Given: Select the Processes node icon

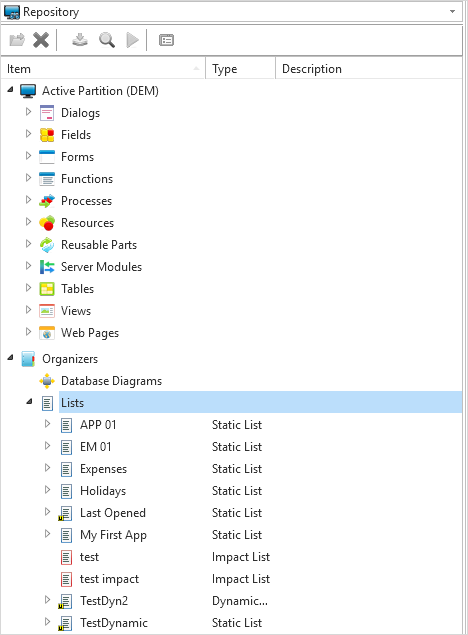Looking at the screenshot, I should 47,201.
